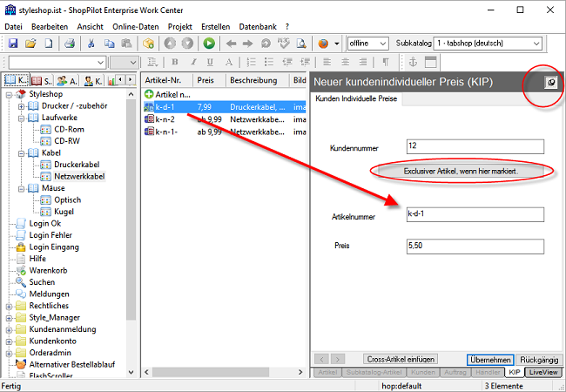The height and width of the screenshot is (392, 566).
Task: Open the Projekt menu
Action: [x=179, y=27]
